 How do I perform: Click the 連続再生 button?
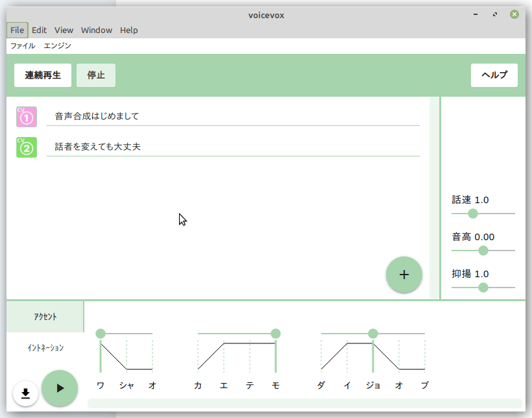(43, 75)
